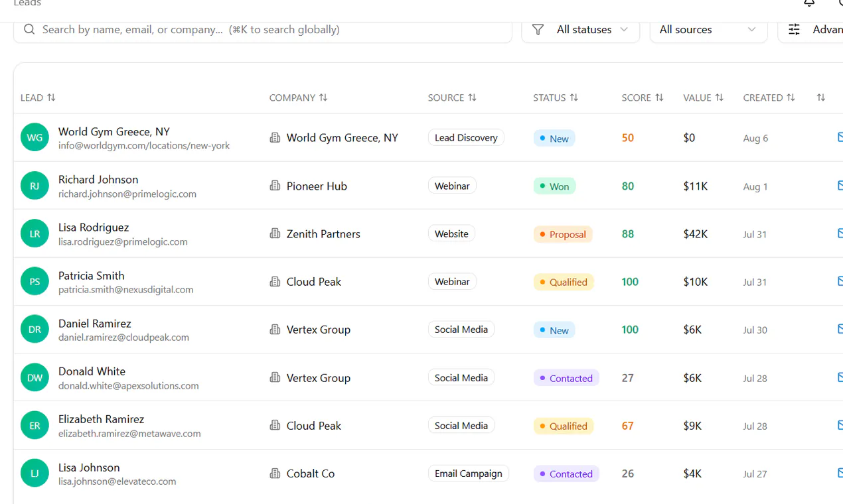Open lead Patricia Smith
843x504 pixels.
pyautogui.click(x=91, y=275)
